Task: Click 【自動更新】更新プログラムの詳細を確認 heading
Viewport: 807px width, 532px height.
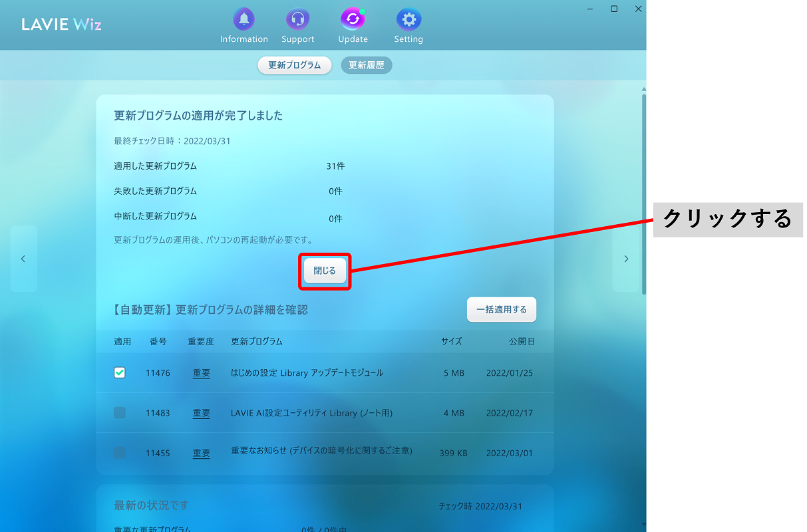Action: 211,310
